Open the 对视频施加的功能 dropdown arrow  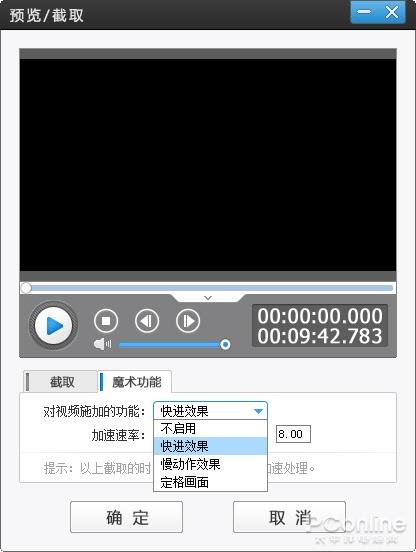tap(258, 411)
